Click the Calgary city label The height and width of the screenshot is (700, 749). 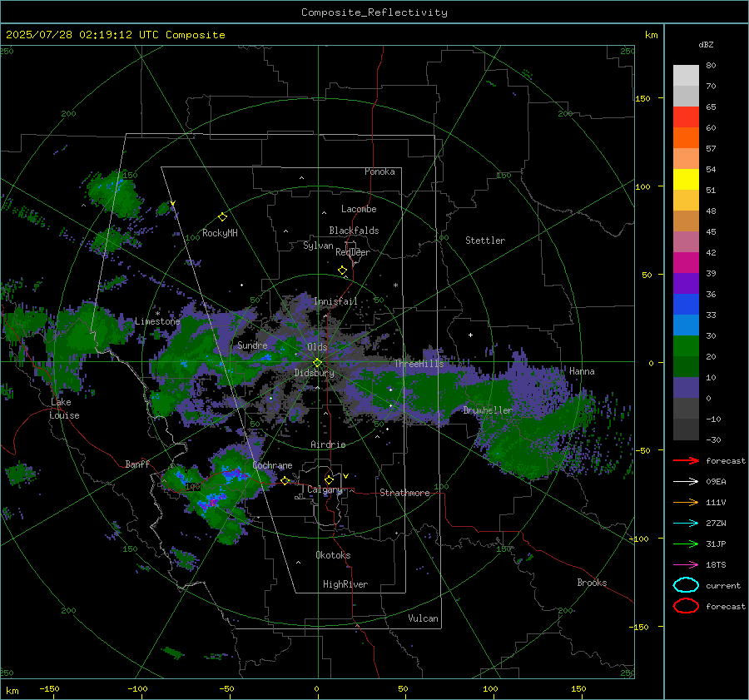coord(325,489)
